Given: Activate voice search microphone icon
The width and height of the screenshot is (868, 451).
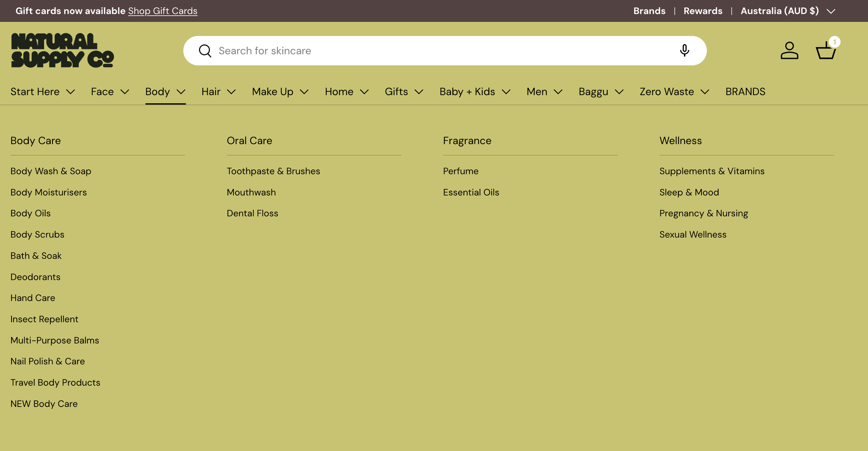Looking at the screenshot, I should pyautogui.click(x=684, y=51).
